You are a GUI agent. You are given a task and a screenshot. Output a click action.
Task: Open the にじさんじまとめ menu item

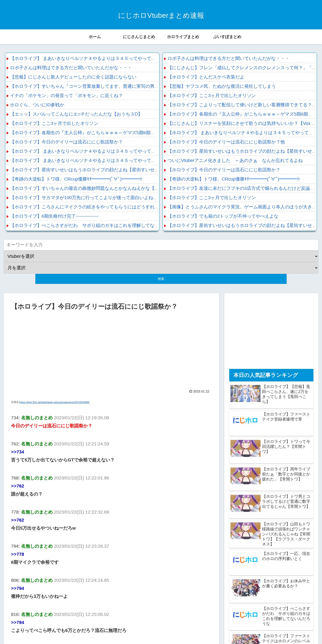(x=139, y=37)
